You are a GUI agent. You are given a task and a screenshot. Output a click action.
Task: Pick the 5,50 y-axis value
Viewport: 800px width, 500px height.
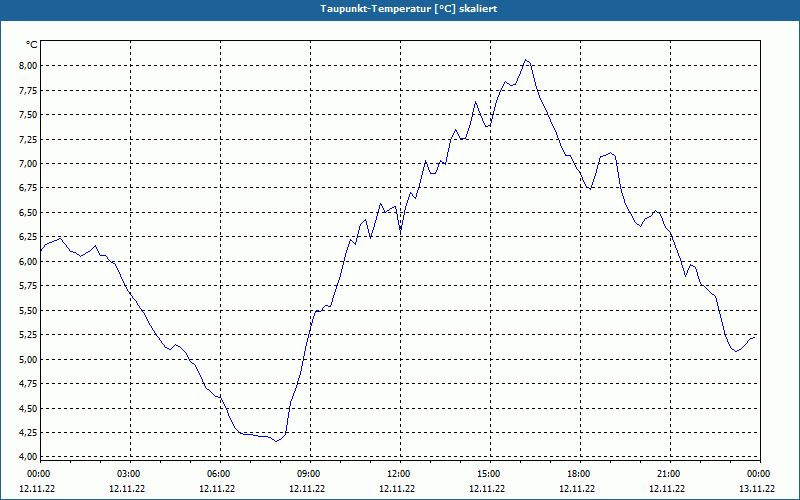pos(28,310)
